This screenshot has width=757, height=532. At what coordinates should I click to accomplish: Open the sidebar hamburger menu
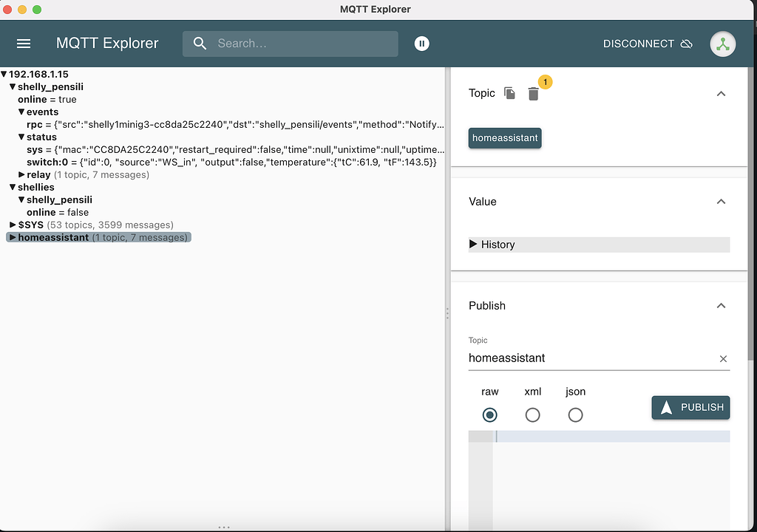[x=23, y=43]
